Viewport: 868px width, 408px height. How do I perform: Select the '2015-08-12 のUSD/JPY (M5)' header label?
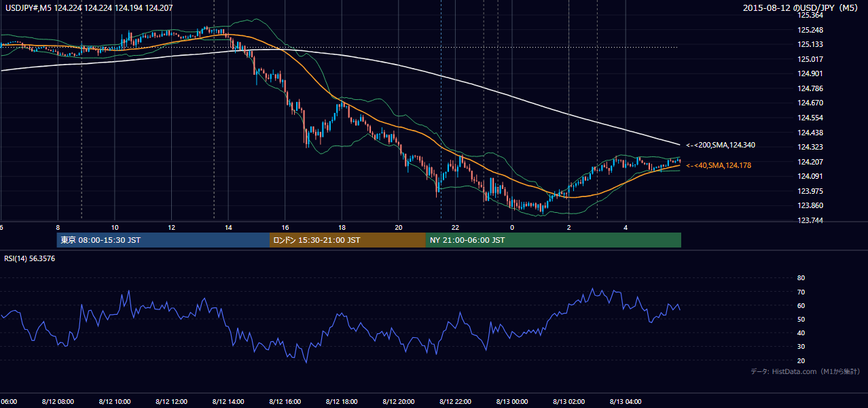[801, 8]
